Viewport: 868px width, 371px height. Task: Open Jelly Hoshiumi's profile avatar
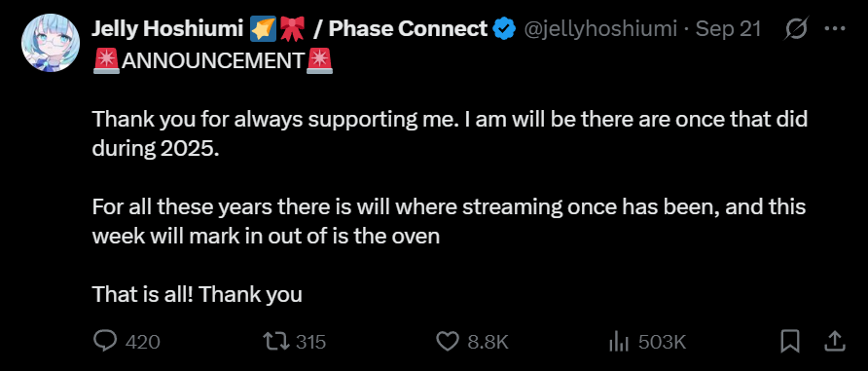[51, 43]
